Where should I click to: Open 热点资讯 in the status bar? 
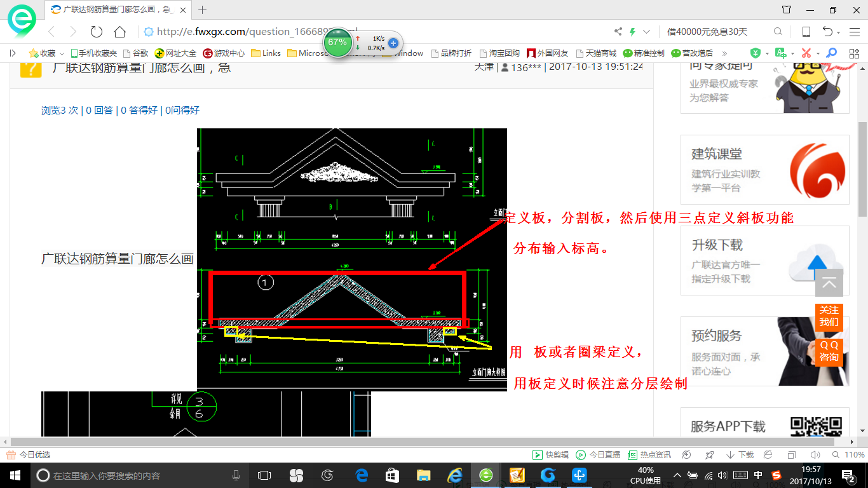click(x=649, y=455)
